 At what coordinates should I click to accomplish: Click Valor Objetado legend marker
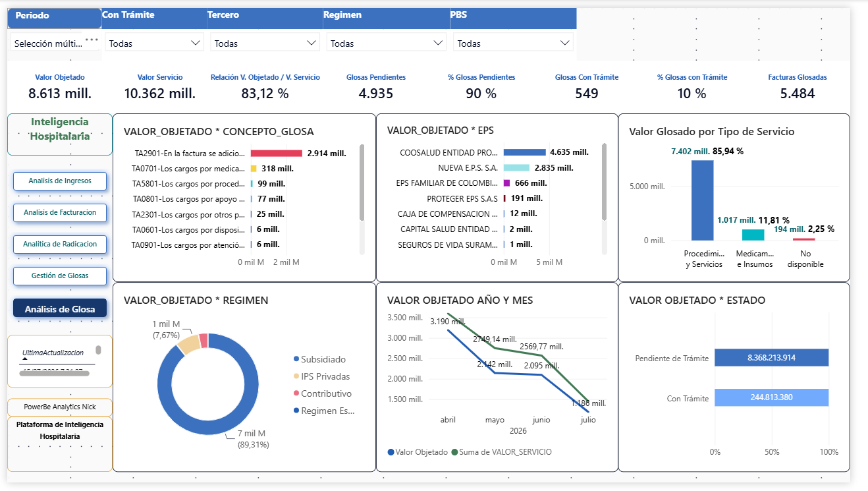391,452
